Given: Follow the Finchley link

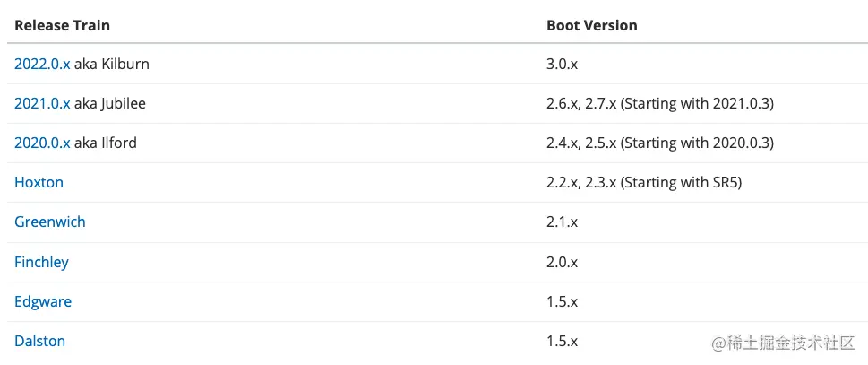Looking at the screenshot, I should tap(41, 262).
